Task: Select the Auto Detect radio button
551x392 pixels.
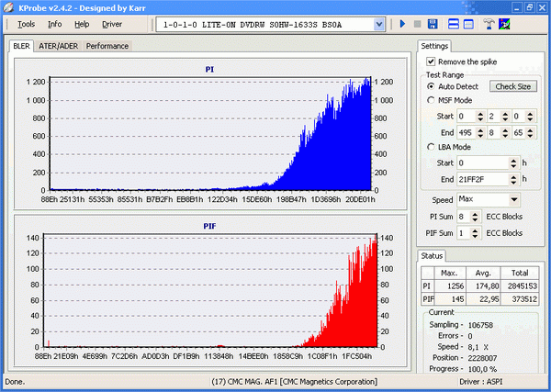Action: [431, 86]
